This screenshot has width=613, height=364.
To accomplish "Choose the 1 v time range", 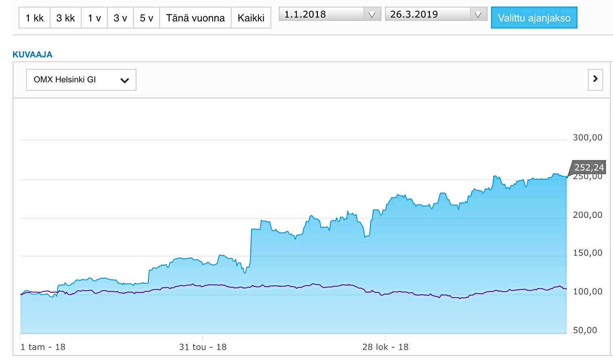I will tap(94, 18).
